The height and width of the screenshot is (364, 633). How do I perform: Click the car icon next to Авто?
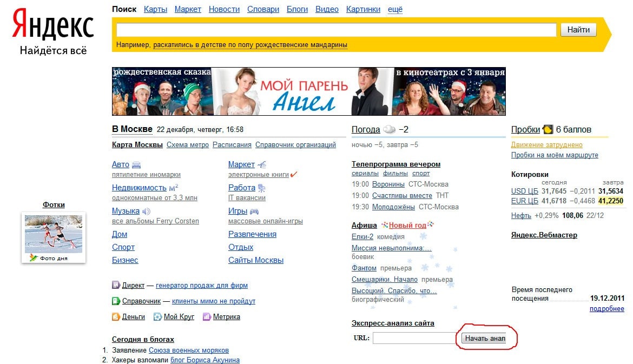[136, 164]
